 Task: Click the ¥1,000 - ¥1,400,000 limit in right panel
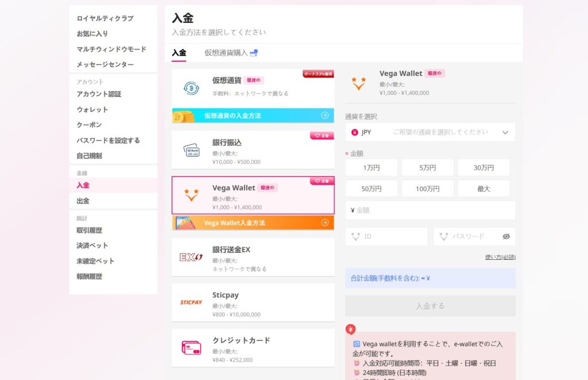pyautogui.click(x=404, y=93)
